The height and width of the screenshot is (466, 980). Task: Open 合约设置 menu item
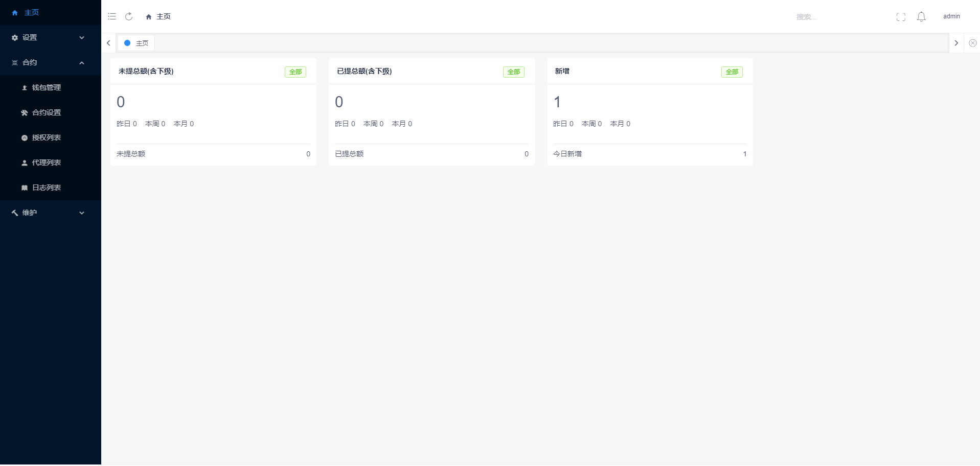click(x=51, y=113)
